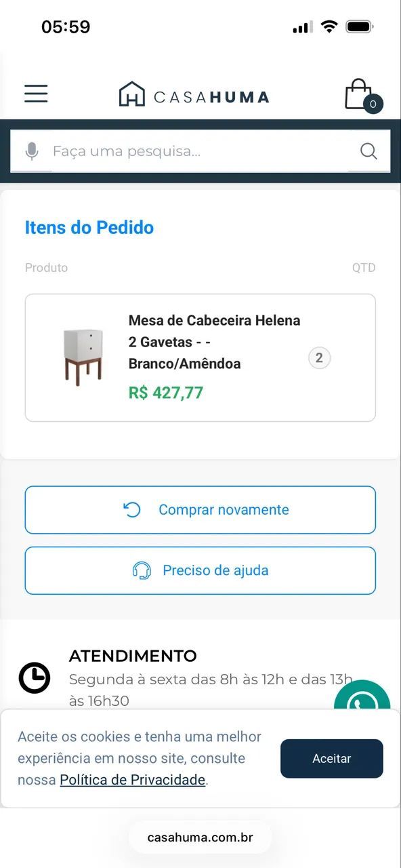Image resolution: width=401 pixels, height=868 pixels.
Task: Tap the clock icon next to ATENDIMENTO
Action: (x=35, y=677)
